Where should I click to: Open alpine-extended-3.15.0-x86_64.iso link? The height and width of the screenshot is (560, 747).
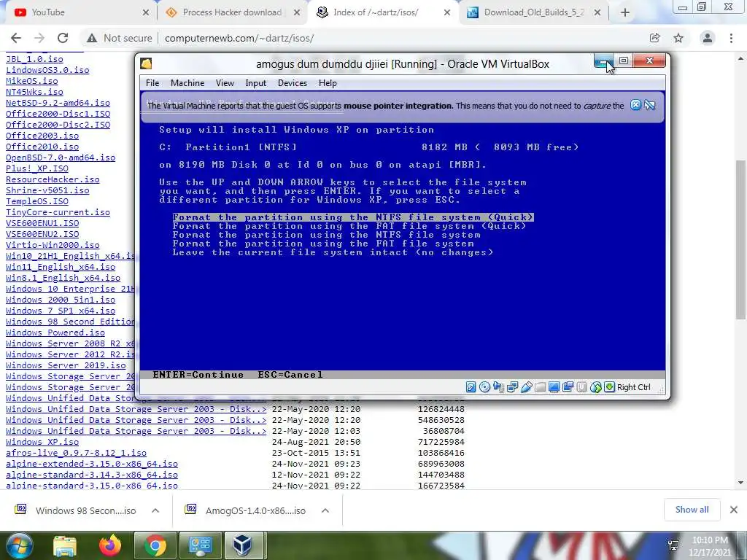91,464
